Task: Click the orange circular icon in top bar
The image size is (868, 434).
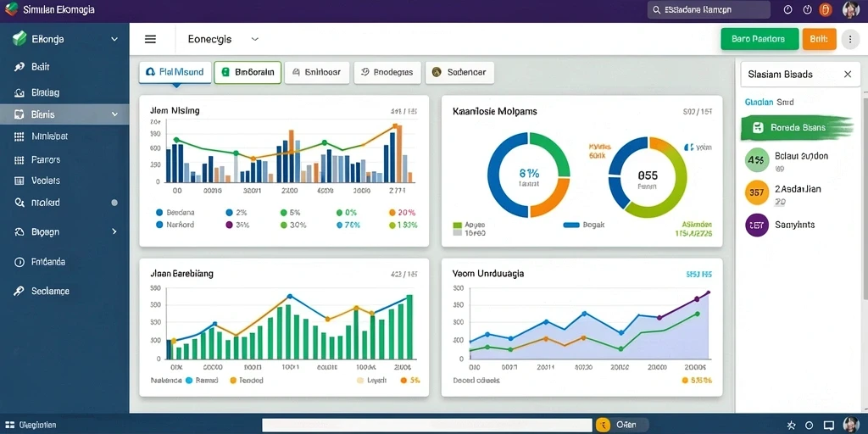Action: point(826,9)
